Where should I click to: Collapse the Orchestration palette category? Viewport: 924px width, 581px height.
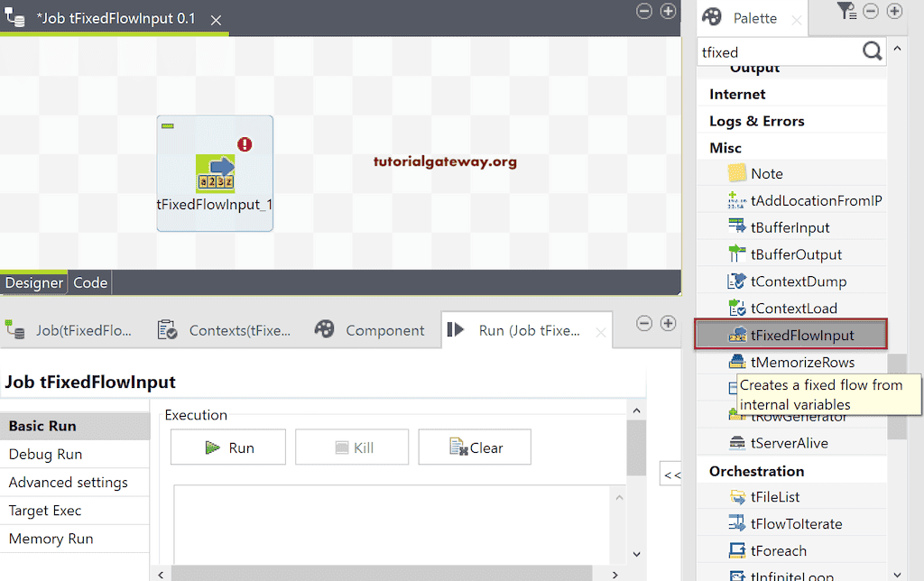pos(756,470)
